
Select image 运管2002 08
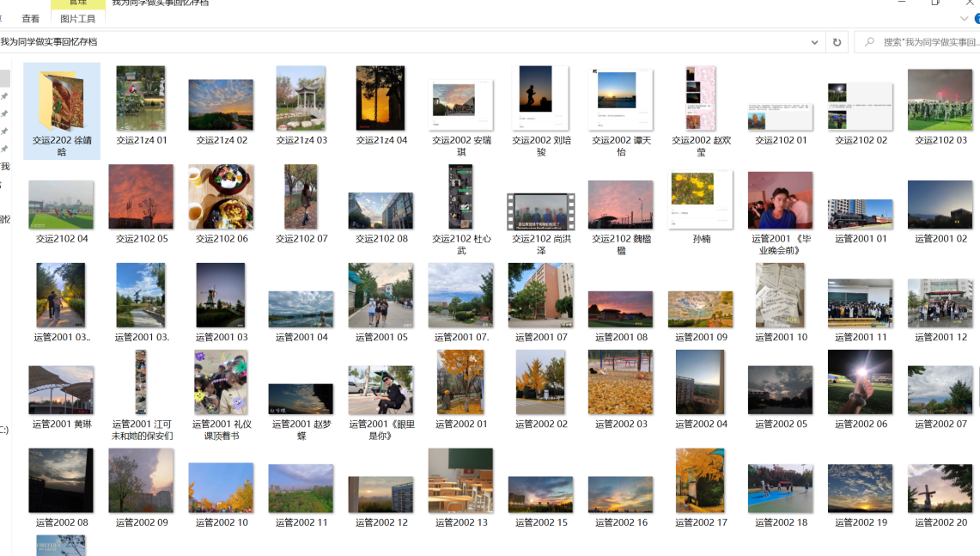click(61, 480)
